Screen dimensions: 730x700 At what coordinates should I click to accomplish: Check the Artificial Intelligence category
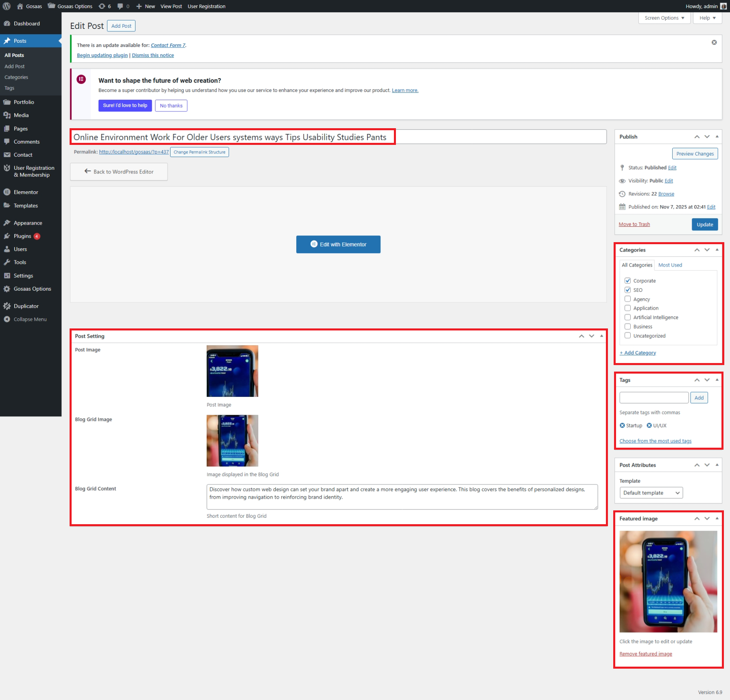click(x=627, y=317)
